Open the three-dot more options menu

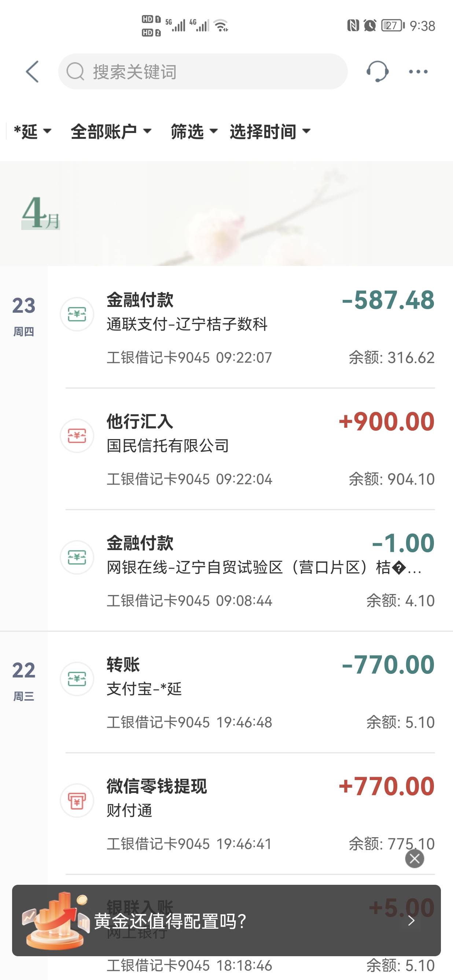[418, 71]
